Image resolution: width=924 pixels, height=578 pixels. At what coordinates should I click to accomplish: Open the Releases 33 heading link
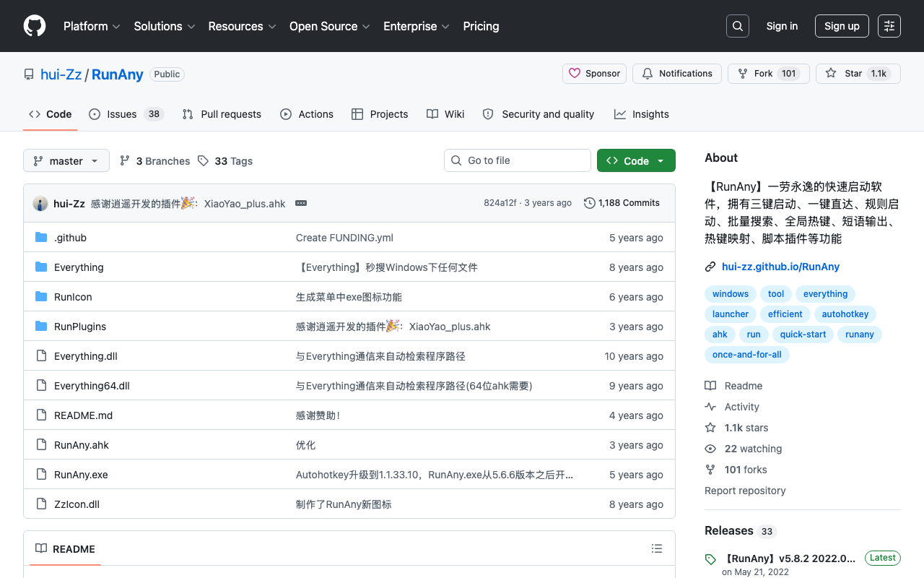coord(740,531)
